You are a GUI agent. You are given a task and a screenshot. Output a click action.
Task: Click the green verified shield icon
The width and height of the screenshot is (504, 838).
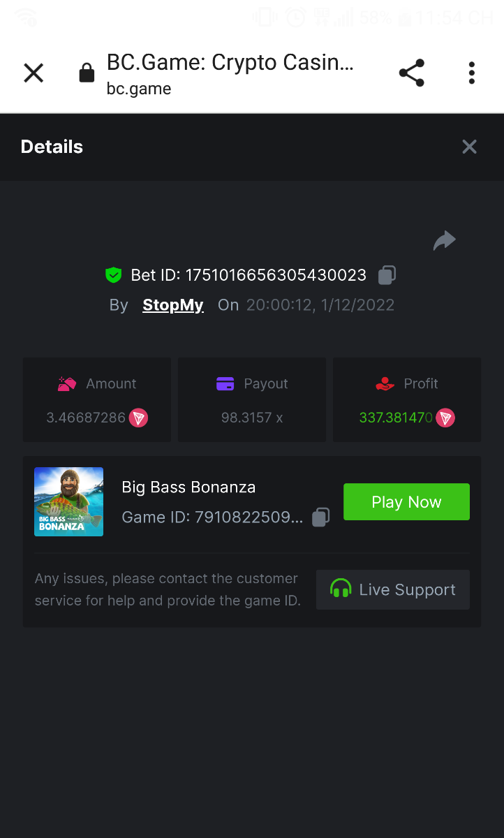(x=113, y=275)
